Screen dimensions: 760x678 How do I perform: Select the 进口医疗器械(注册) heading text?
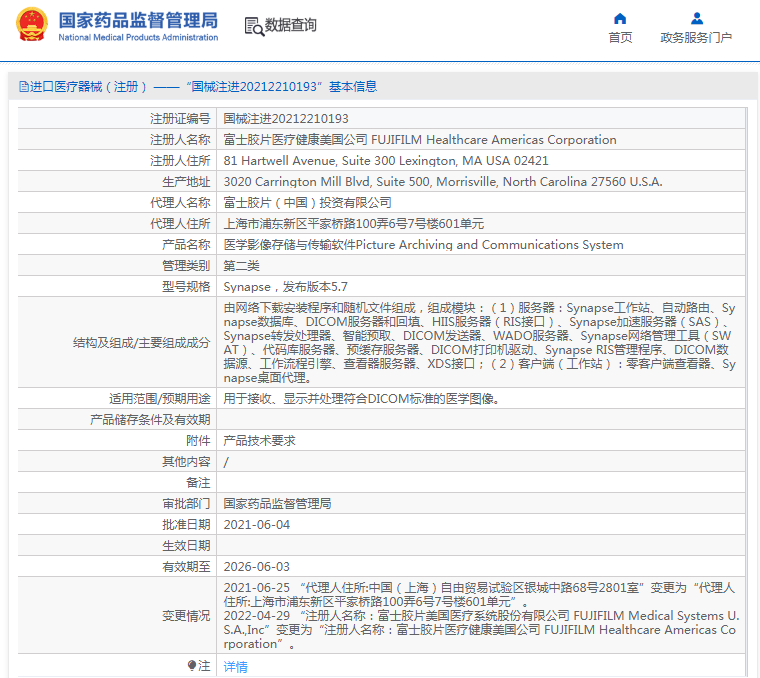point(88,87)
